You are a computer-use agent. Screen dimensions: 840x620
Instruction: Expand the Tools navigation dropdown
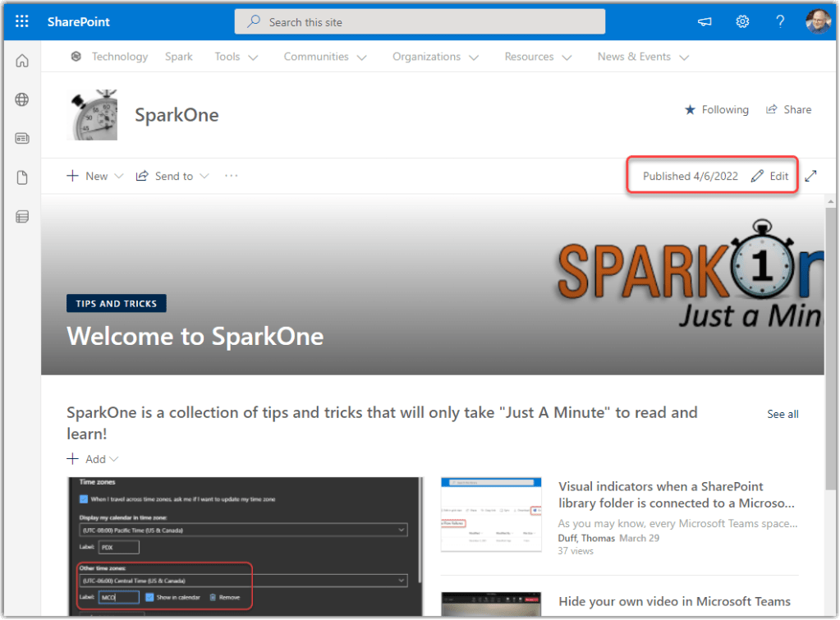pos(236,57)
